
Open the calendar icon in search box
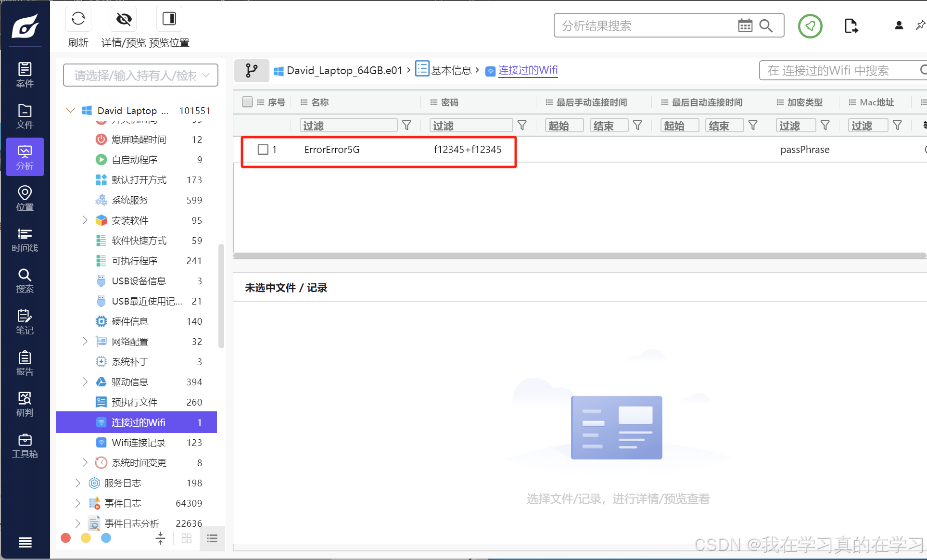point(745,26)
